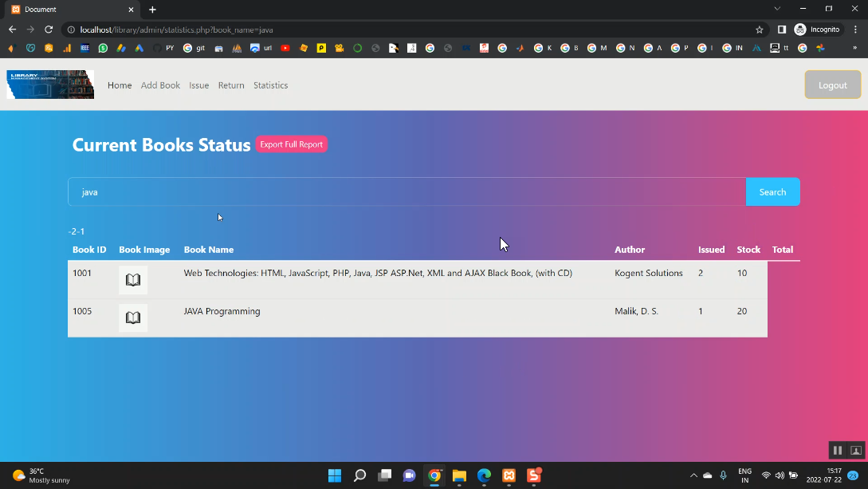Go to the Add Book page
Image resolution: width=868 pixels, height=489 pixels.
160,85
